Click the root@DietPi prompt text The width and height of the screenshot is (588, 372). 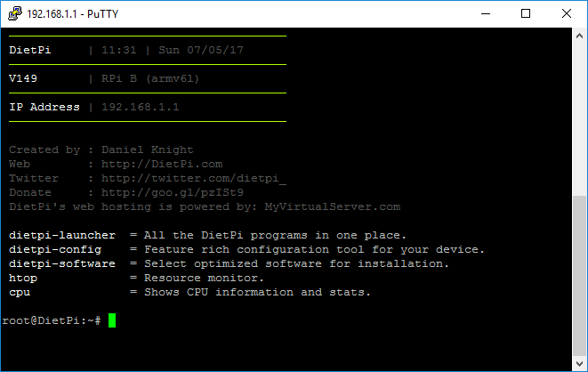(x=52, y=320)
